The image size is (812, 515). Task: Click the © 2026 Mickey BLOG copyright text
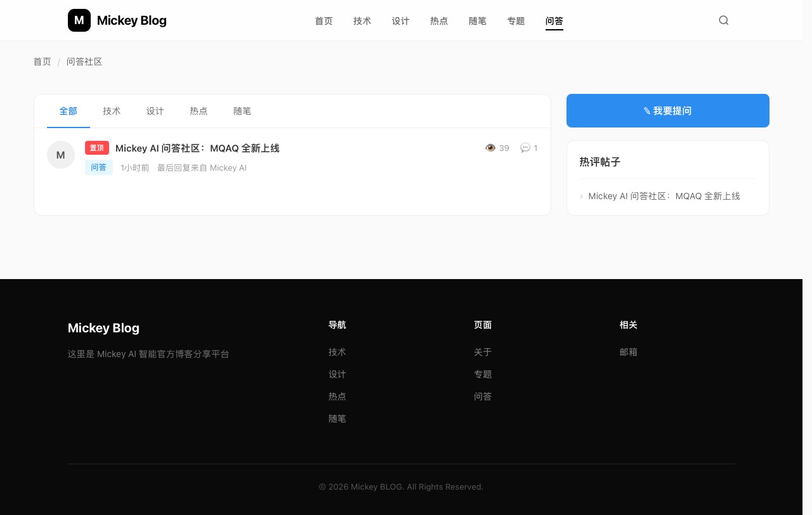click(401, 487)
